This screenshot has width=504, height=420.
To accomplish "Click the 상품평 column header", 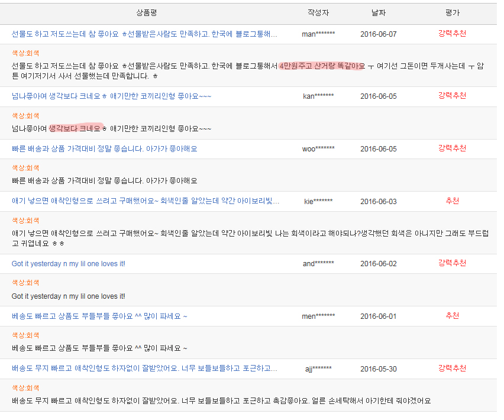I will pos(146,12).
